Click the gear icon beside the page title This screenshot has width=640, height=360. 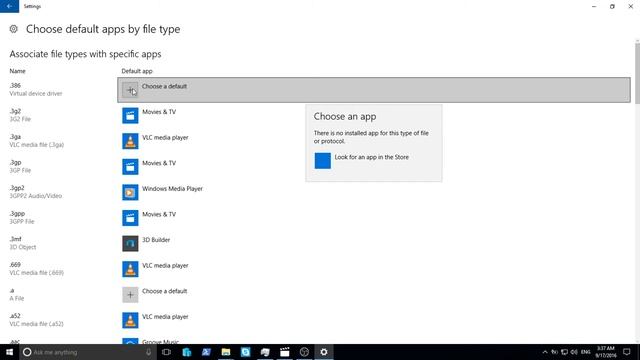click(x=13, y=29)
